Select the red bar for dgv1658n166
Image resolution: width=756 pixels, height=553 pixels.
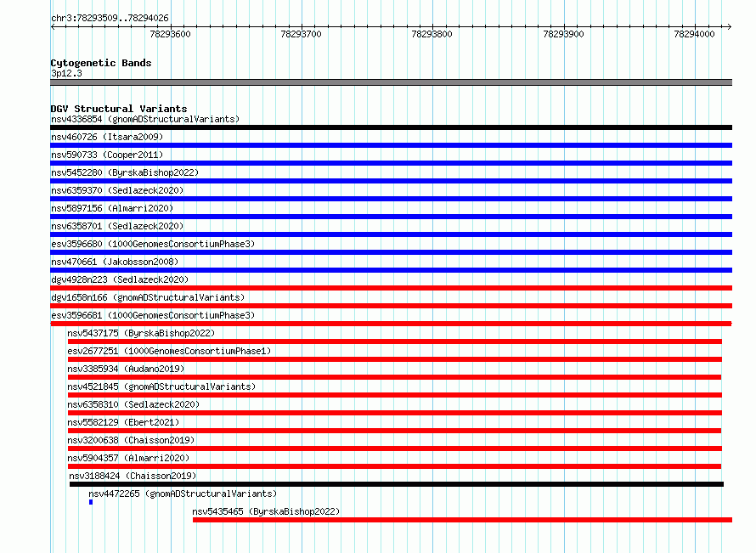click(391, 306)
